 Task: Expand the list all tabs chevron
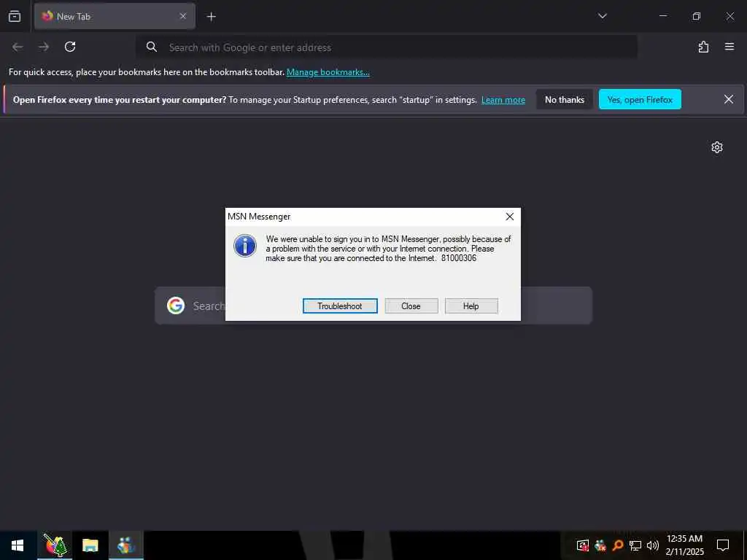tap(602, 16)
